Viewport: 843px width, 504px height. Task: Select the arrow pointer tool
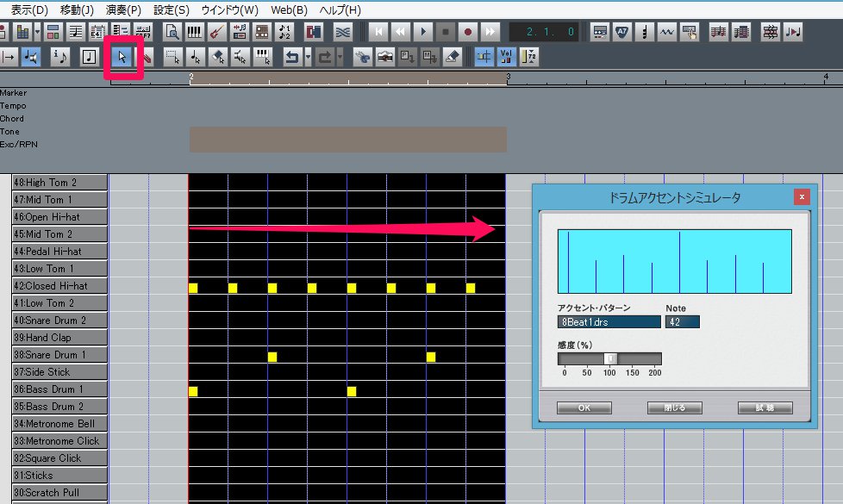[x=123, y=57]
